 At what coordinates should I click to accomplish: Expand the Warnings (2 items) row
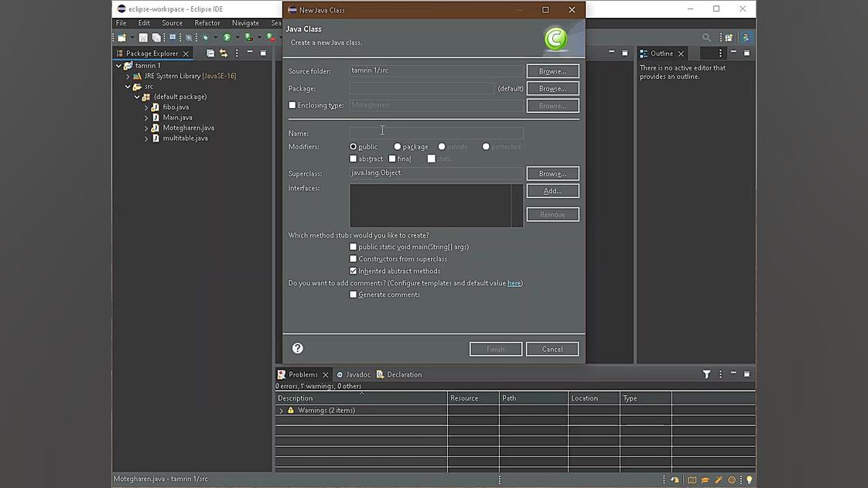(282, 411)
